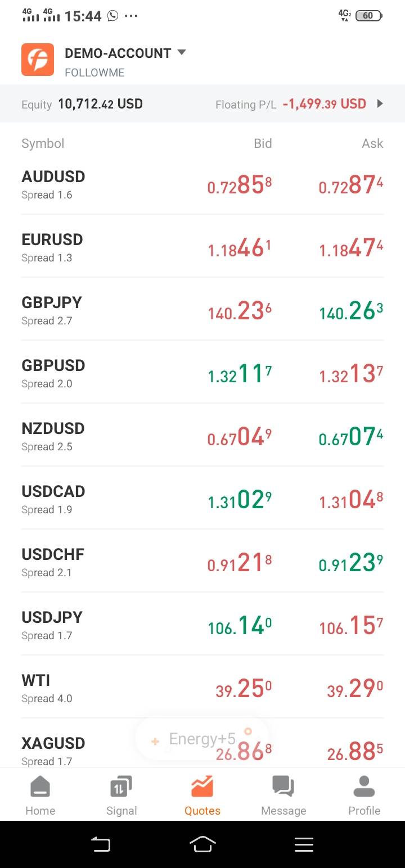Sort by the Symbol column header
This screenshot has height=868, width=405.
coord(43,143)
